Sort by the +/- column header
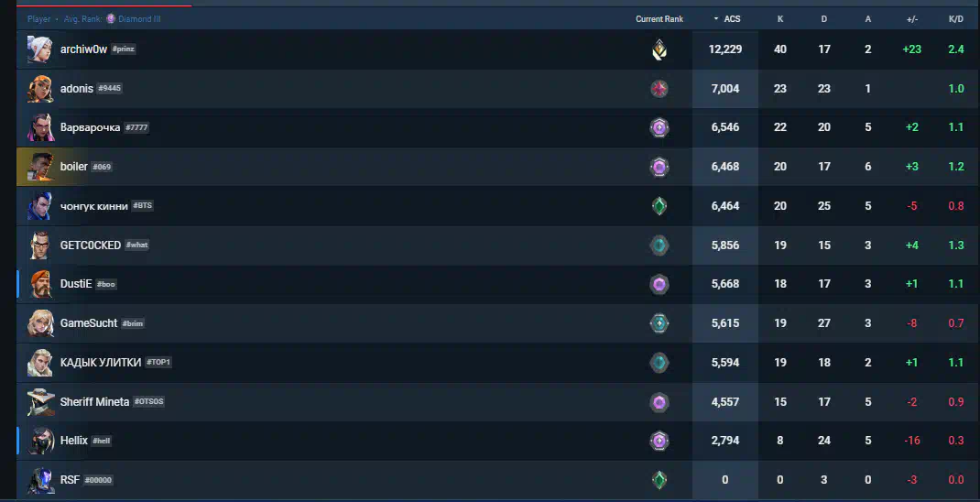The image size is (980, 502). click(912, 18)
